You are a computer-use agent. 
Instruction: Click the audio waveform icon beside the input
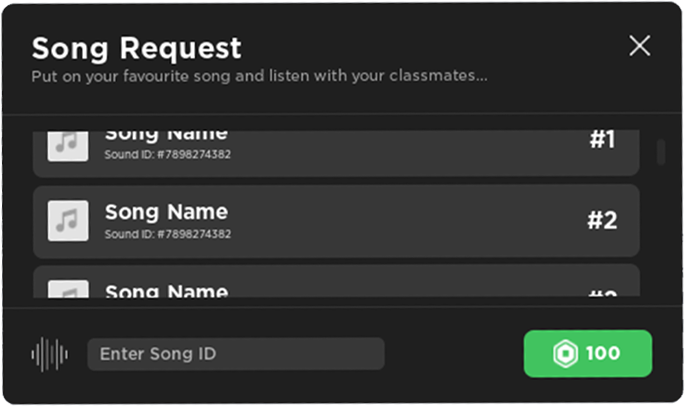(x=50, y=353)
